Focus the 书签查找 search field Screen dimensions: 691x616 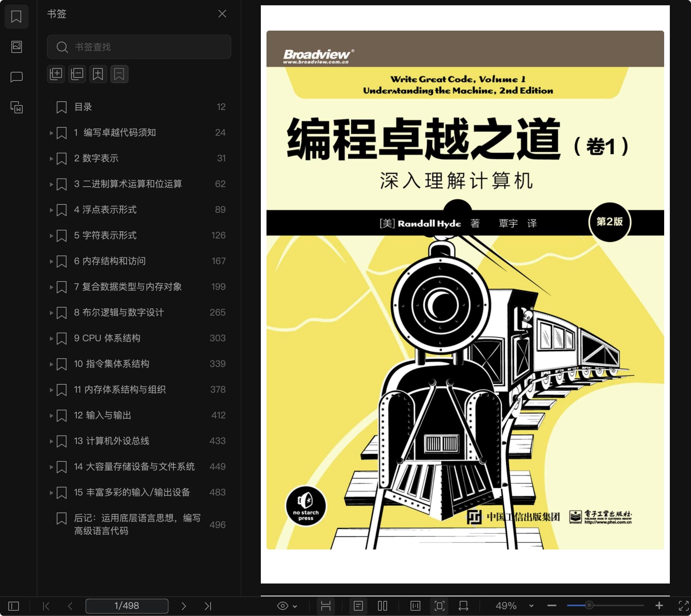pos(139,47)
